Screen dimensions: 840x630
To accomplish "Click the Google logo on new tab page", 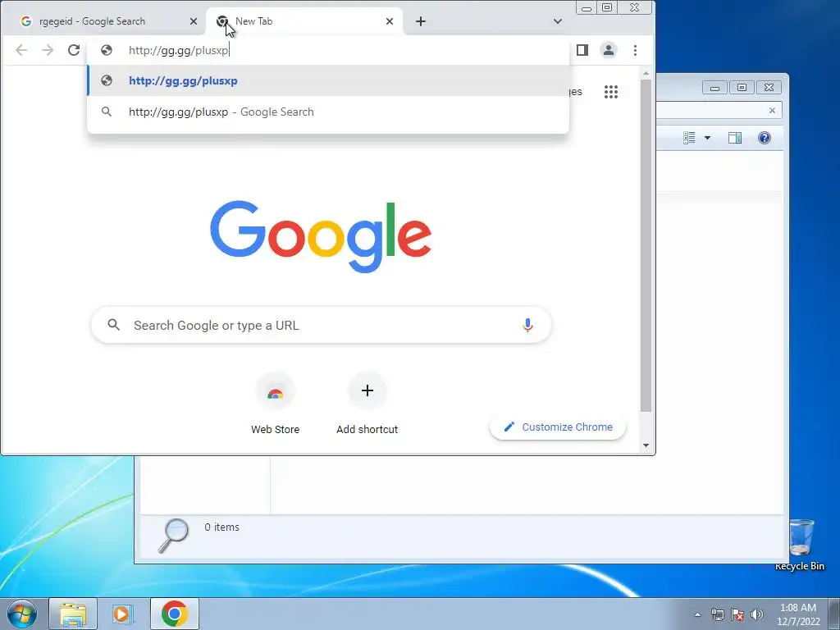I will click(x=321, y=235).
